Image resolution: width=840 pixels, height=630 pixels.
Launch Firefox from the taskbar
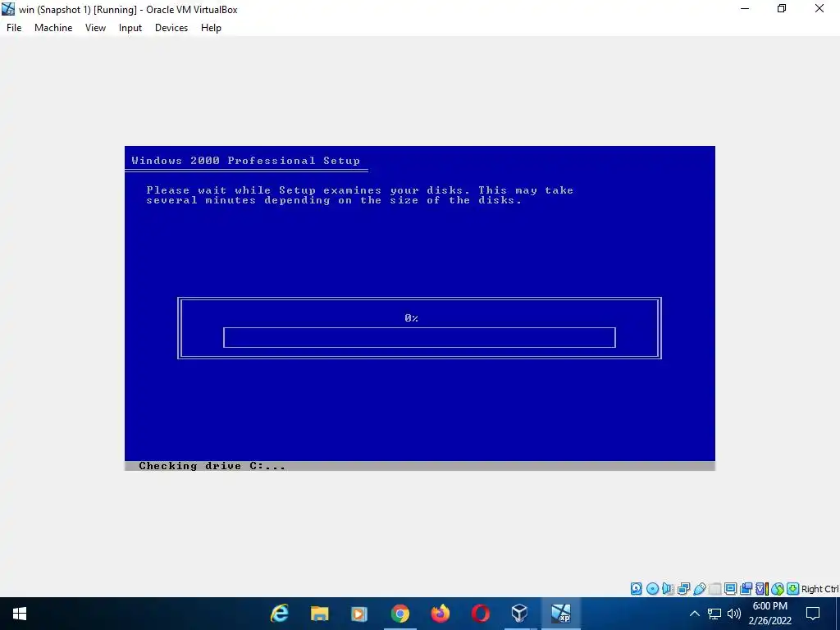440,614
